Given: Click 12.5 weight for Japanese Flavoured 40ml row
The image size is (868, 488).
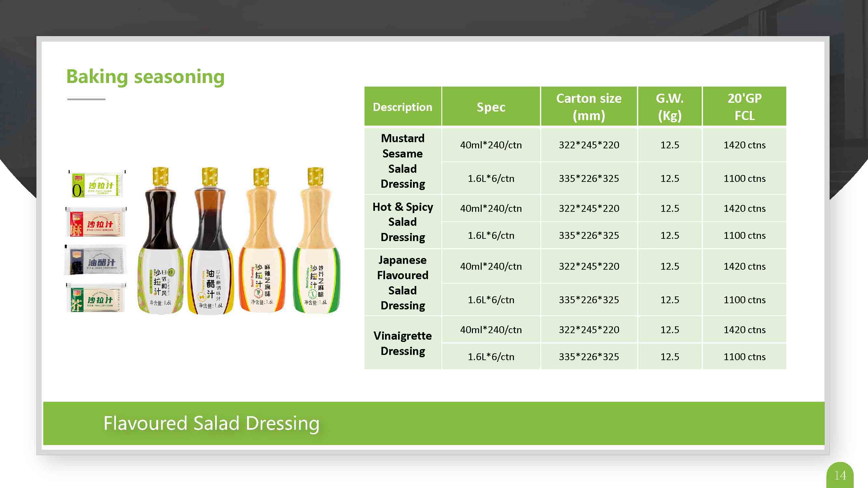Looking at the screenshot, I should (670, 266).
